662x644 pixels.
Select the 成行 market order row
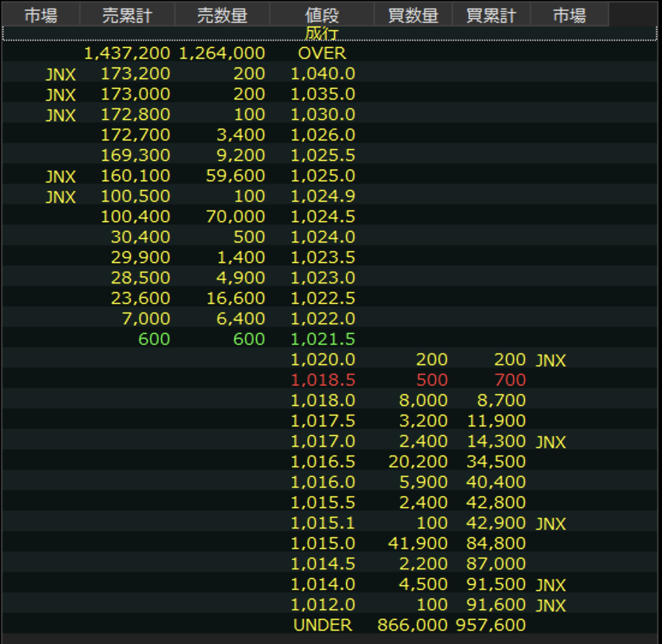[322, 34]
